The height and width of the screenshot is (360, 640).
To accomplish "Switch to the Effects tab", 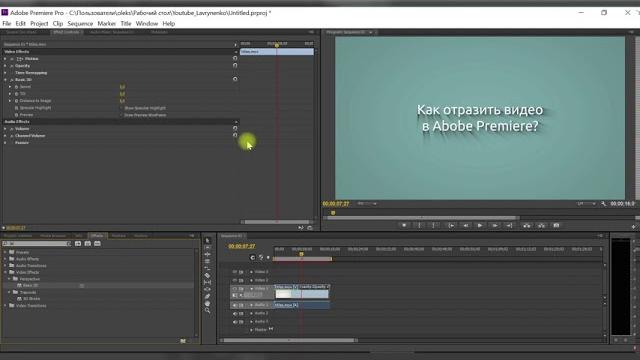I will tap(97, 236).
